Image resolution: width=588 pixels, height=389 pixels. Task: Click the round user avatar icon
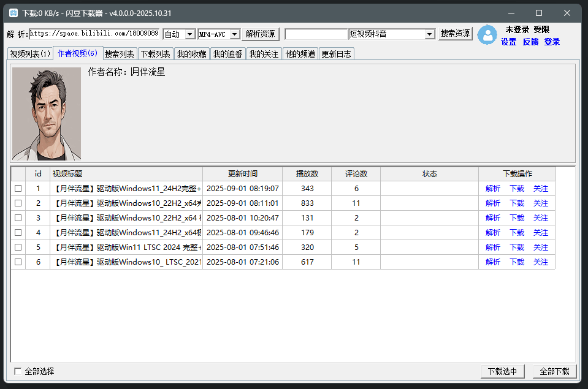pyautogui.click(x=487, y=35)
